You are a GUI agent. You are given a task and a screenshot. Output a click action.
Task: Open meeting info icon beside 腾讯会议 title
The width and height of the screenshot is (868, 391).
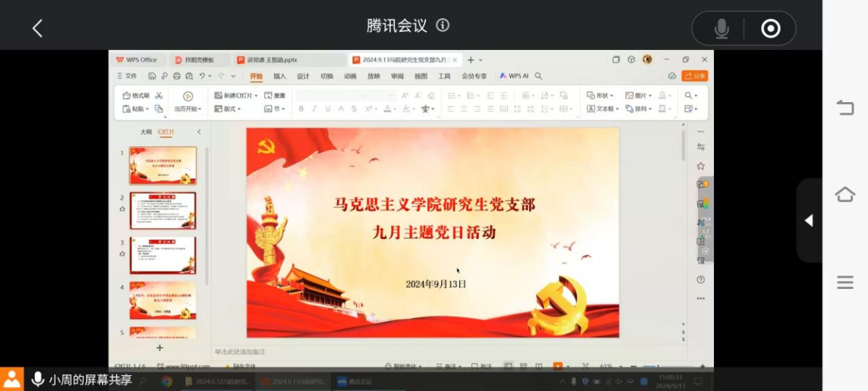(443, 25)
